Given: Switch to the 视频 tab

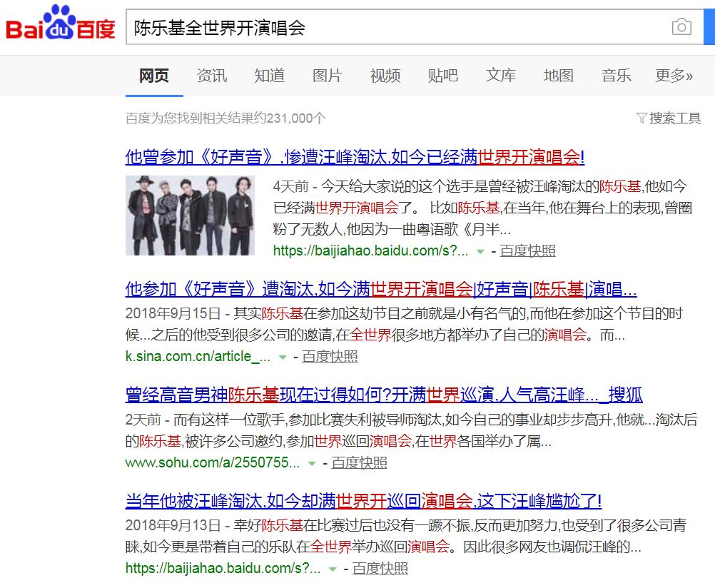Looking at the screenshot, I should coord(385,75).
